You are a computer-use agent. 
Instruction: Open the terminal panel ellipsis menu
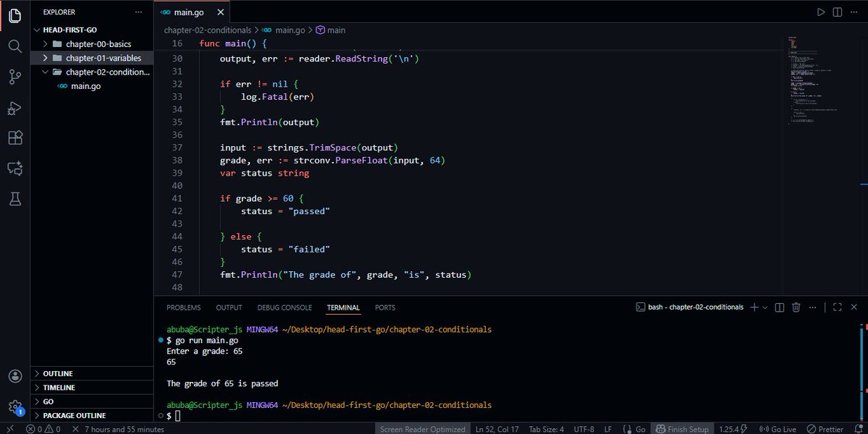813,307
